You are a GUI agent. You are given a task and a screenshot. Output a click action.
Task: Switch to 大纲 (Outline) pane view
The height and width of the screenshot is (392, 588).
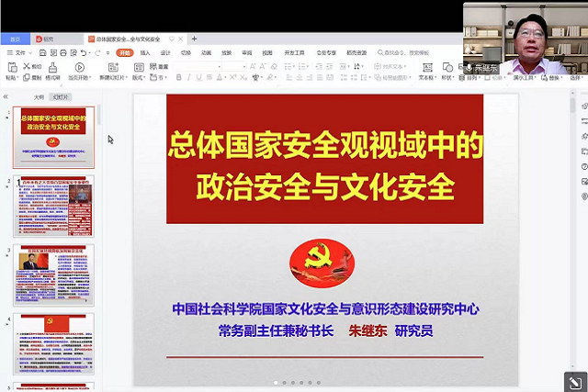pos(39,96)
